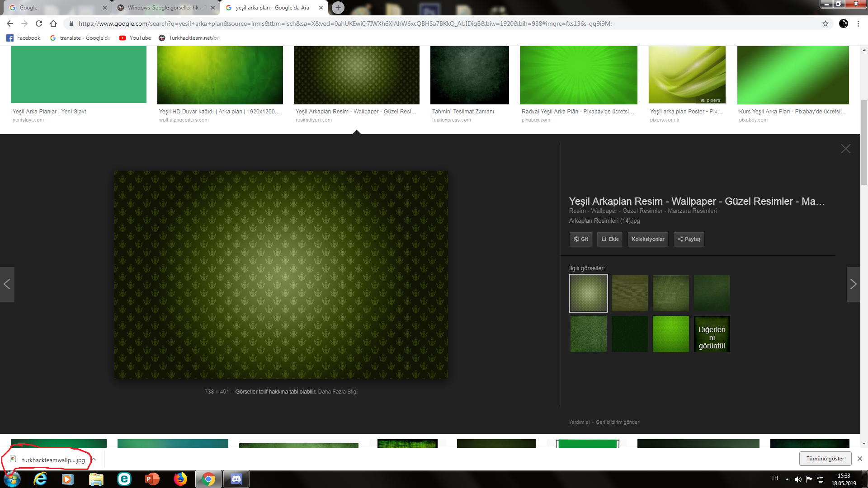The height and width of the screenshot is (488, 868).
Task: Click Diğerlerini görüntüle tile
Action: [x=712, y=334]
